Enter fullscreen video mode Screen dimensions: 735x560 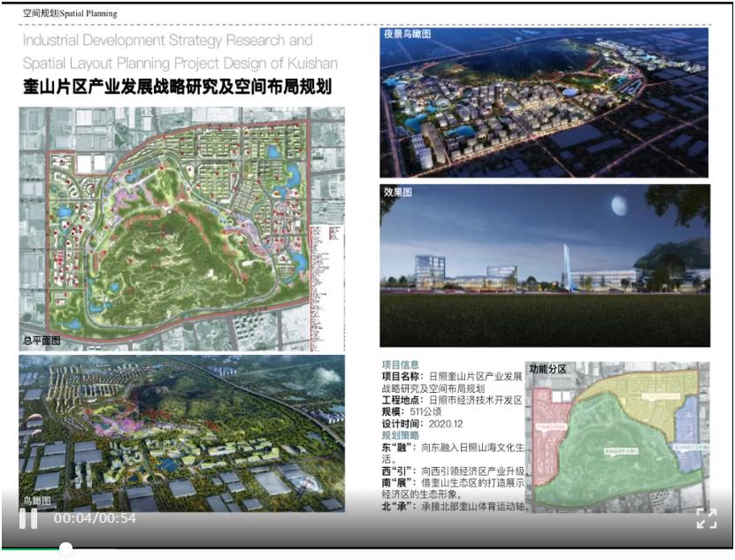tap(707, 518)
